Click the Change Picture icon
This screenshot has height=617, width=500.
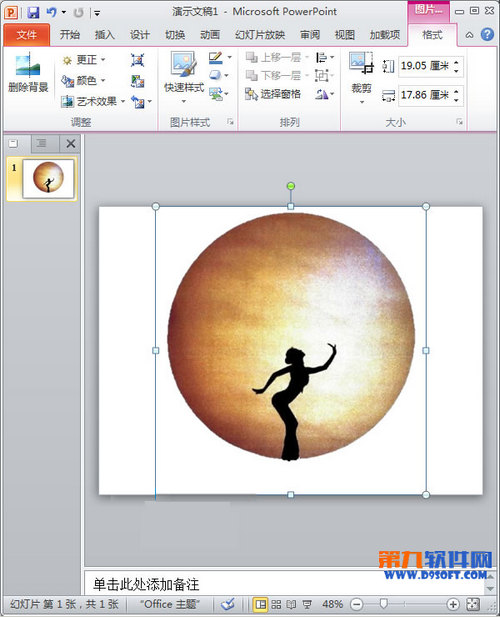pyautogui.click(x=137, y=81)
